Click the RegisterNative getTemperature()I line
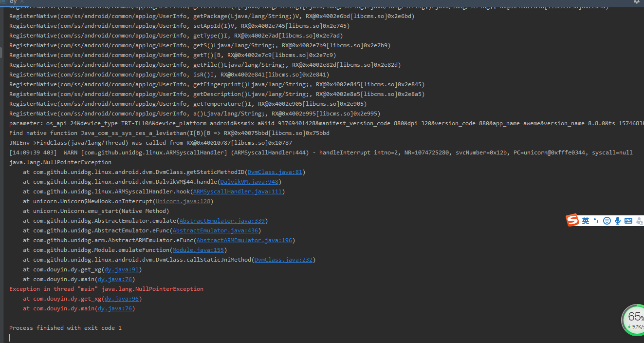 [188, 104]
